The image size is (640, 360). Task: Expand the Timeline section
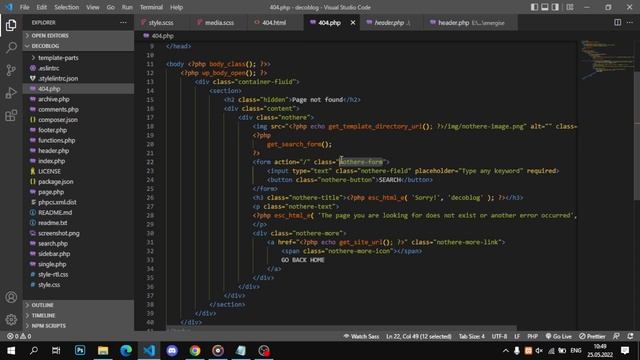tap(78, 316)
